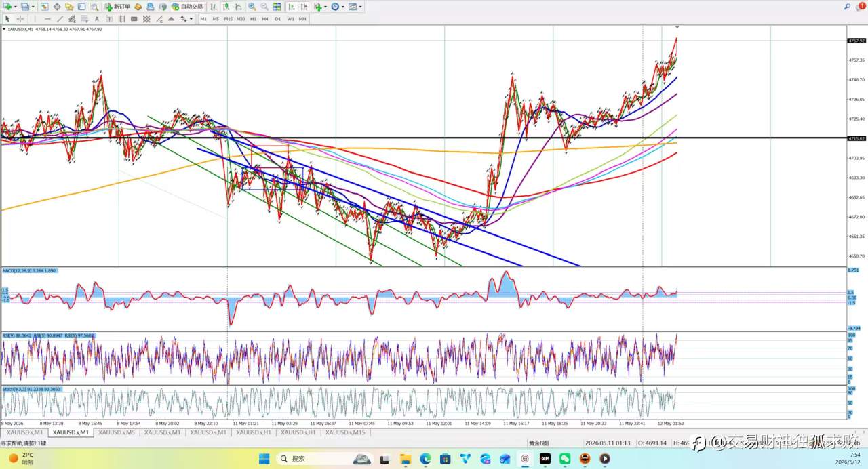The image size is (868, 469).
Task: Expand the profiles dropdown arrow
Action: [x=33, y=7]
